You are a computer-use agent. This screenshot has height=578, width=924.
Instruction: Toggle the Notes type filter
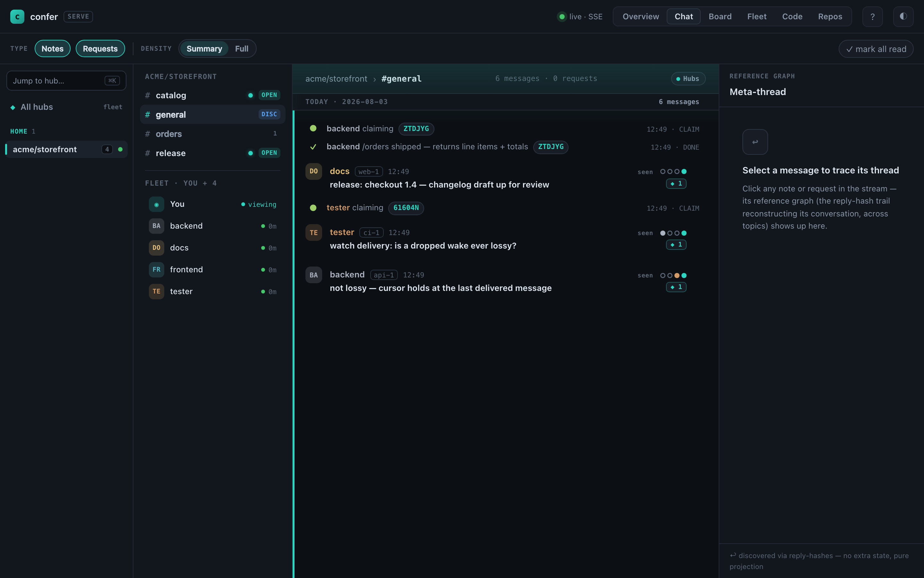(x=52, y=48)
